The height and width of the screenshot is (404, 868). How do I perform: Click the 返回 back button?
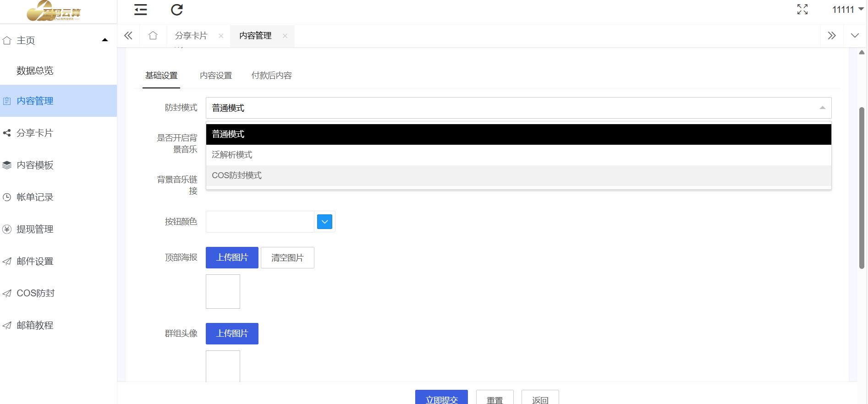pyautogui.click(x=540, y=398)
